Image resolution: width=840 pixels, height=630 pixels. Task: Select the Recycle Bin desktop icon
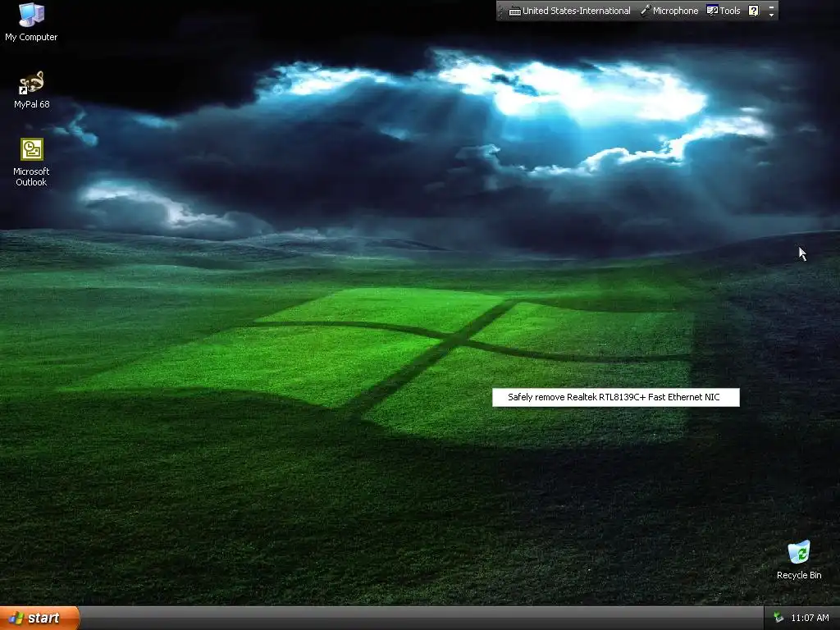[x=799, y=560]
